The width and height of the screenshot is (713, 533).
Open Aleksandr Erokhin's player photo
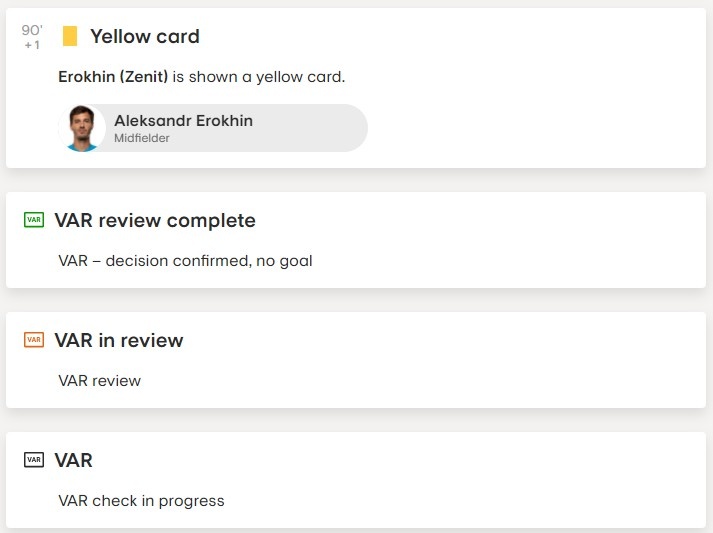(x=82, y=128)
